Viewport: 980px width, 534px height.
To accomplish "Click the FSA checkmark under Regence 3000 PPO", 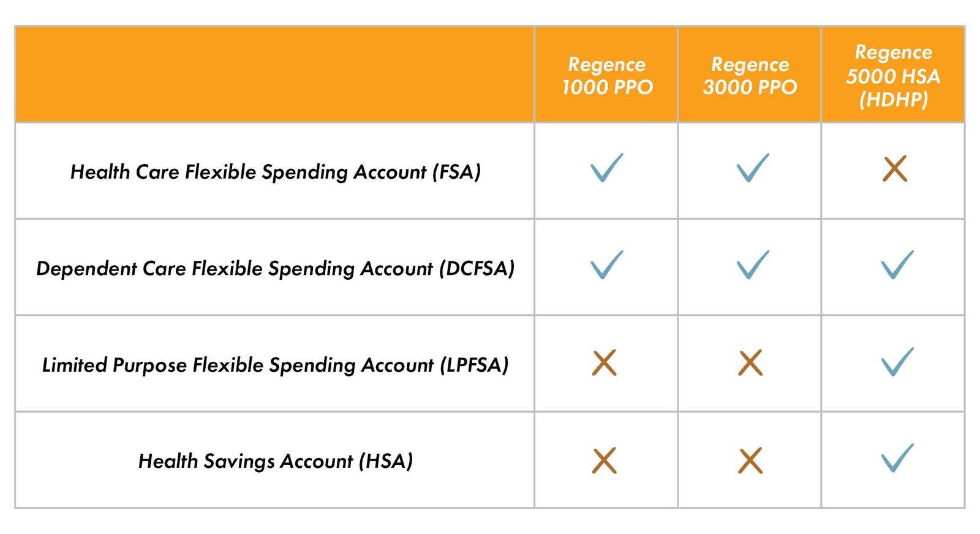I will 752,167.
